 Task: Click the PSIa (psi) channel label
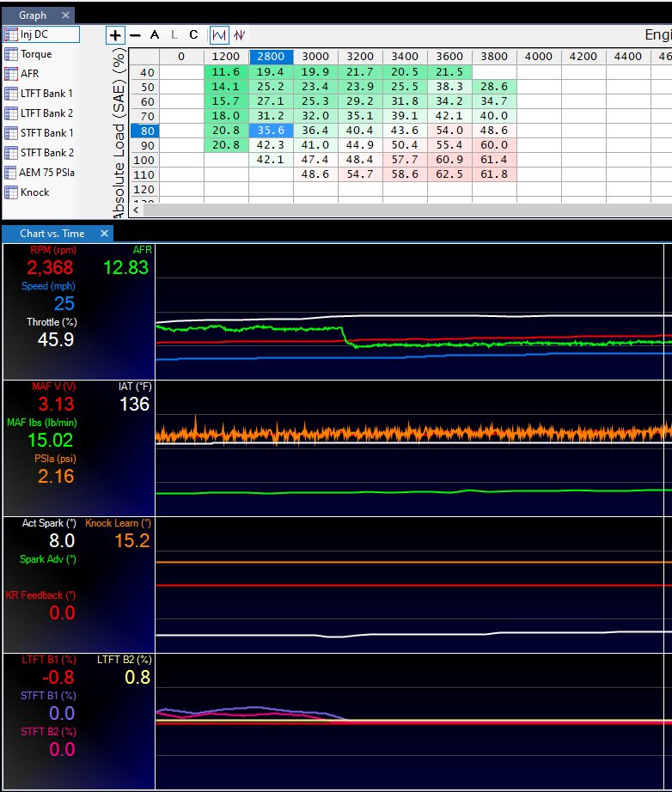(x=55, y=459)
